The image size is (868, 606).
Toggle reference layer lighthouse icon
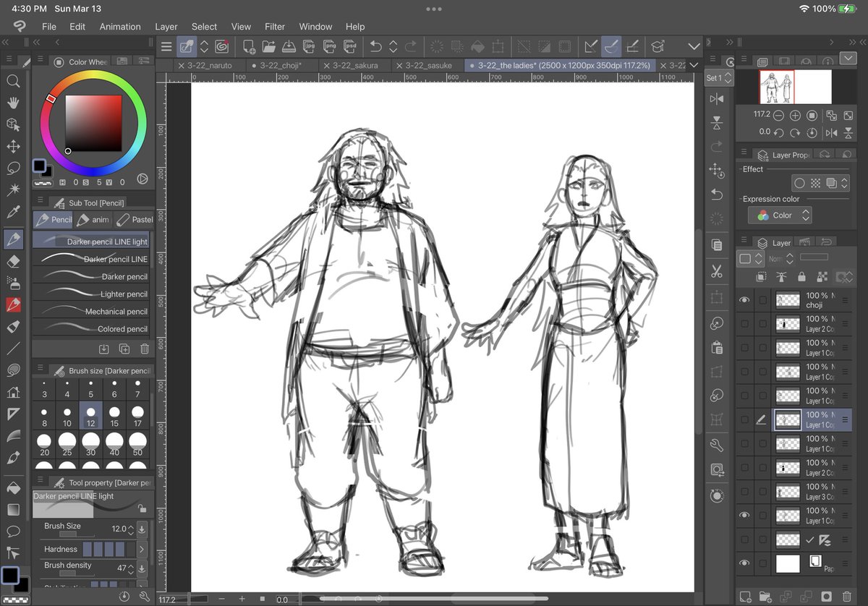781,277
